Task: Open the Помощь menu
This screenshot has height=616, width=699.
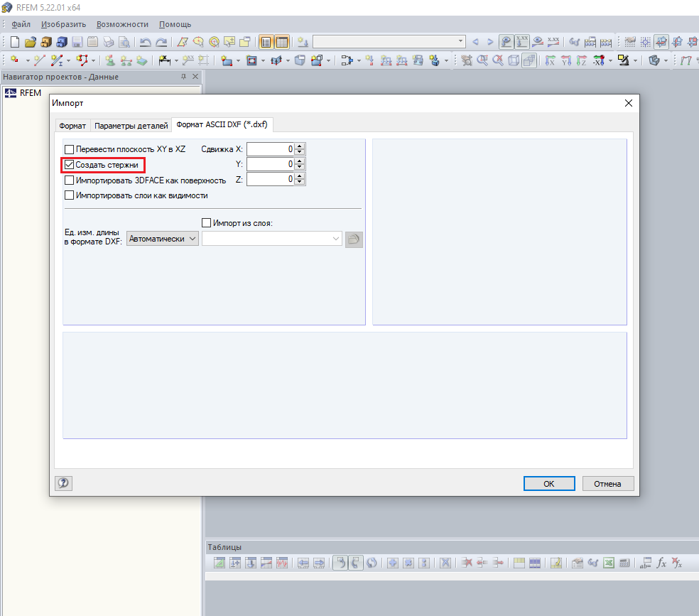Action: 175,24
